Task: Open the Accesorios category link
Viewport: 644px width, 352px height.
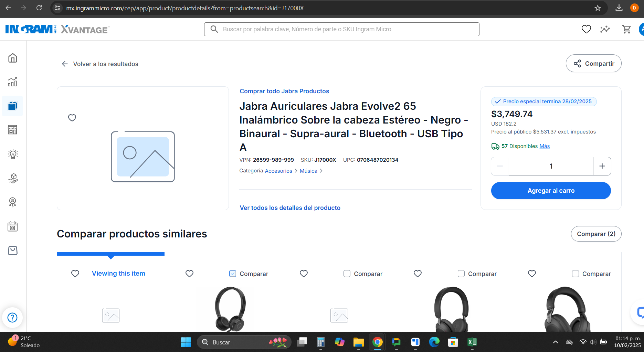Action: pyautogui.click(x=278, y=171)
